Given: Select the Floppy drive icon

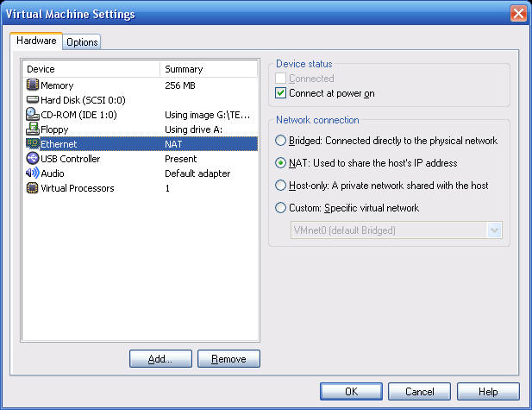Looking at the screenshot, I should click(x=33, y=129).
